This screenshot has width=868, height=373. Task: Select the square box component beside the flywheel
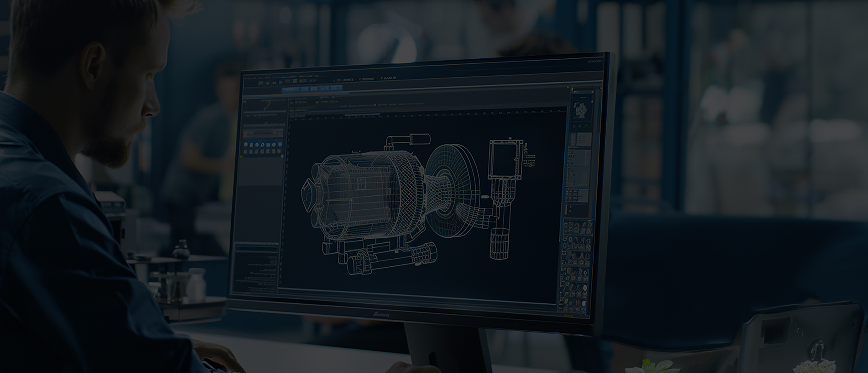coord(506,160)
